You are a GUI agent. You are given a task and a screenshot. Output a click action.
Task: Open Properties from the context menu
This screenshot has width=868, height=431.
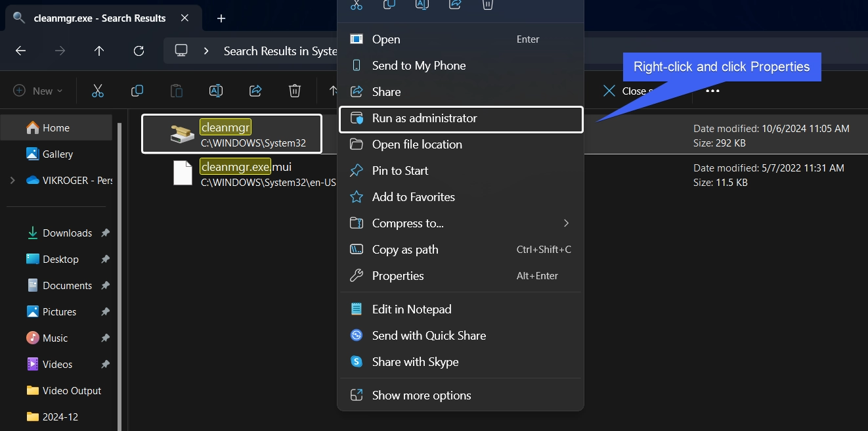[x=460, y=276]
